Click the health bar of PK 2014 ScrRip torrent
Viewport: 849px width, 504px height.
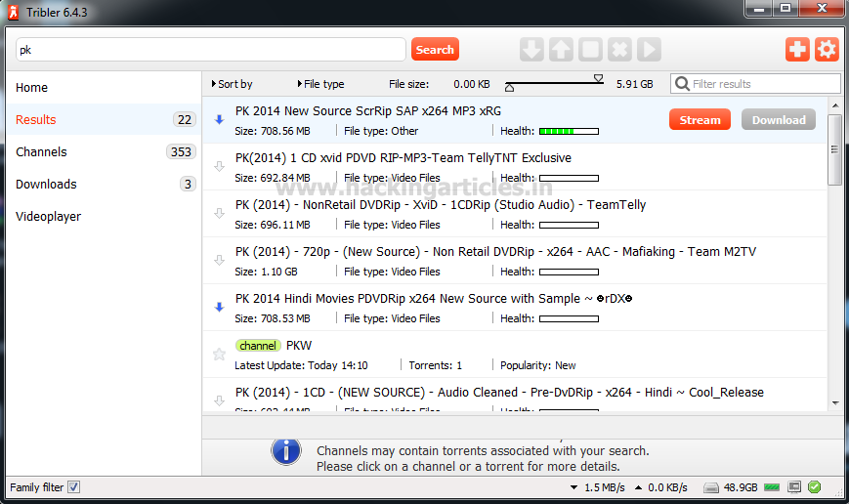click(569, 131)
